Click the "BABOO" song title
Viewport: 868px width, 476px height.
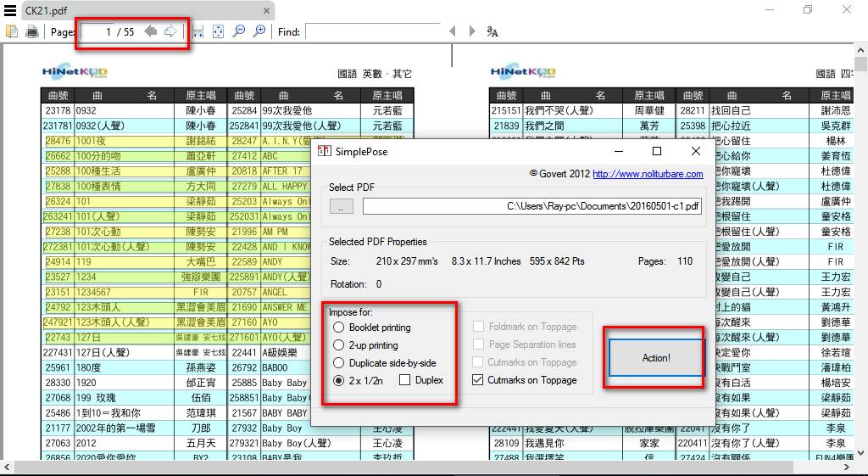[x=275, y=368]
